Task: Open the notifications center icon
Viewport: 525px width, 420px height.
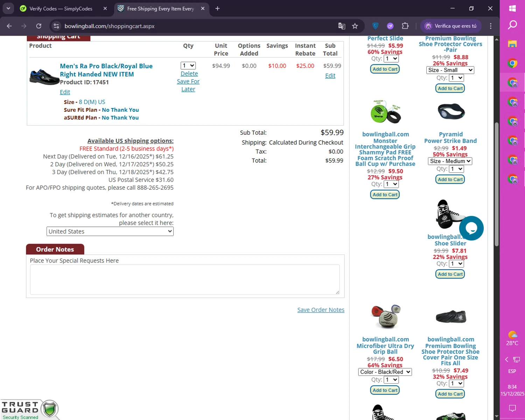Action: click(x=512, y=408)
